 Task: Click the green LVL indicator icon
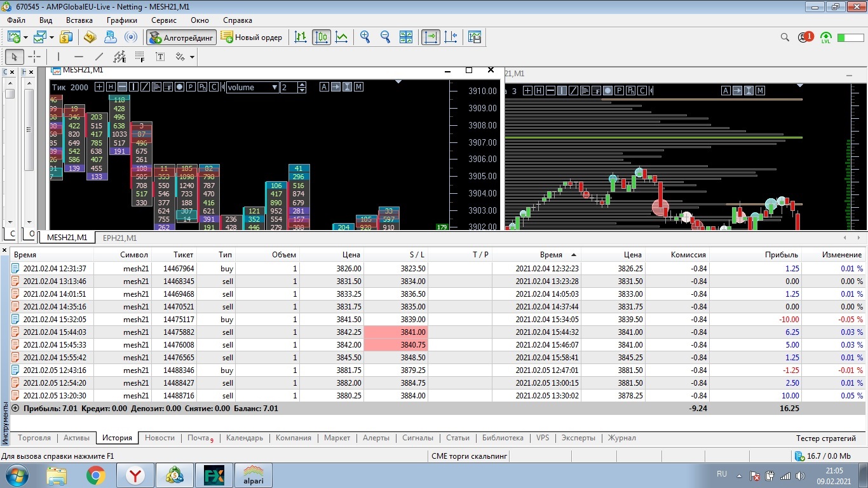pos(825,37)
